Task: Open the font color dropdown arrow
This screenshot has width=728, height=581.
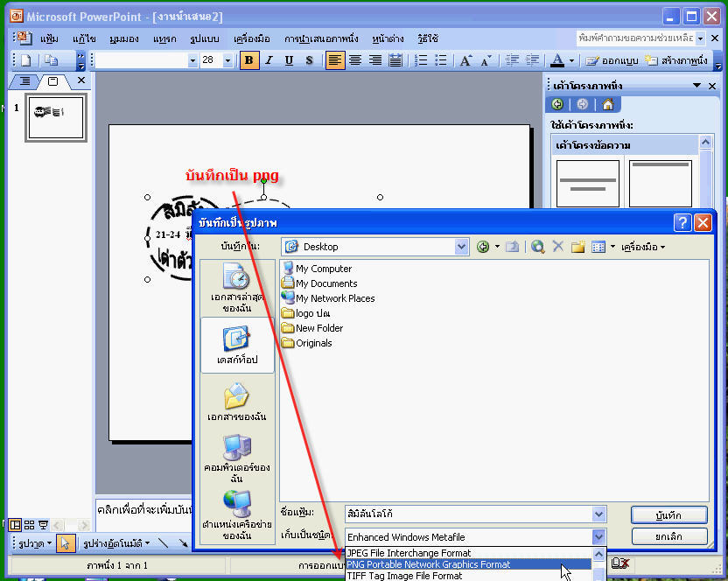Action: coord(571,60)
